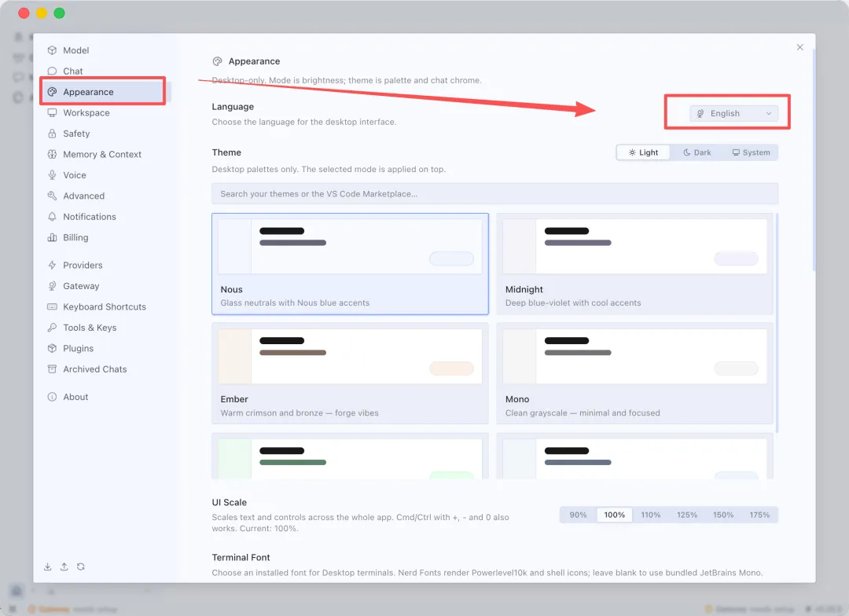The width and height of the screenshot is (849, 616).
Task: Click the export (upload arrow) icon in sidebar footer
Action: click(x=64, y=566)
